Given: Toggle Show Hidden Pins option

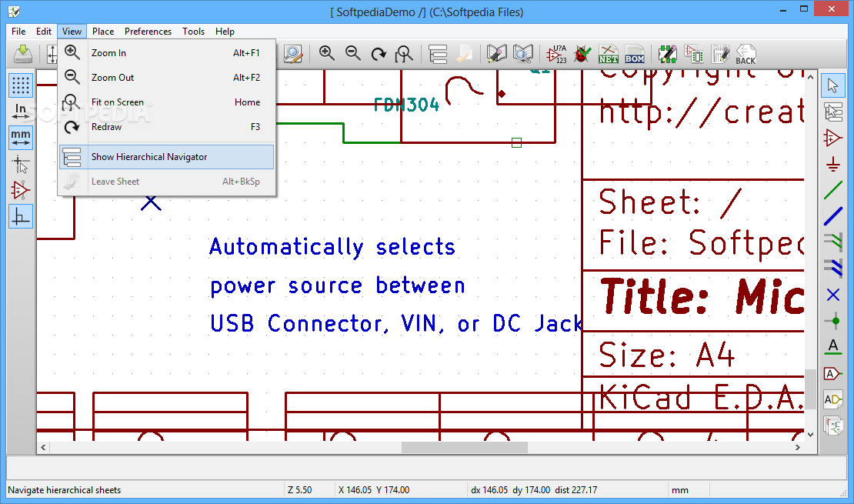Looking at the screenshot, I should coord(21,190).
